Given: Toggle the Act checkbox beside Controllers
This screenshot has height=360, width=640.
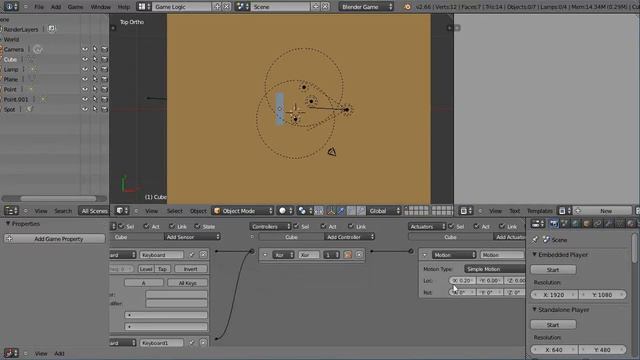Looking at the screenshot, I should tap(324, 226).
